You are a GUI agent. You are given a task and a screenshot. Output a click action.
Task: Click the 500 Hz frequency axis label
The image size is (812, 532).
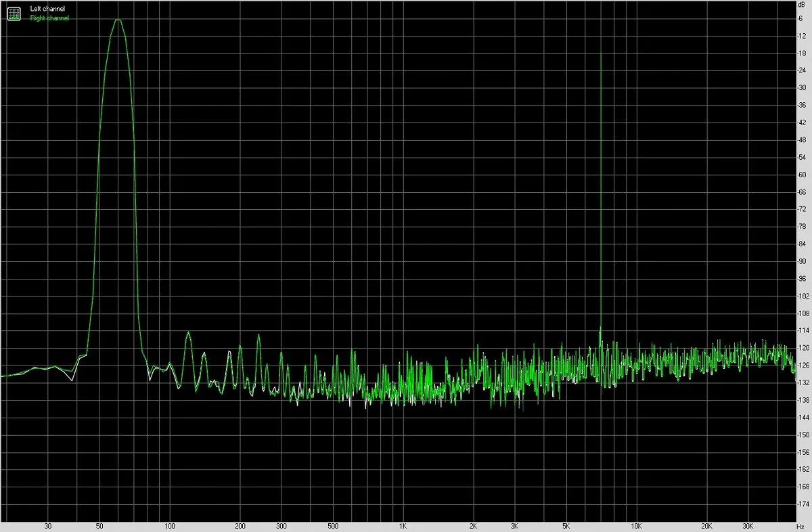tap(332, 526)
